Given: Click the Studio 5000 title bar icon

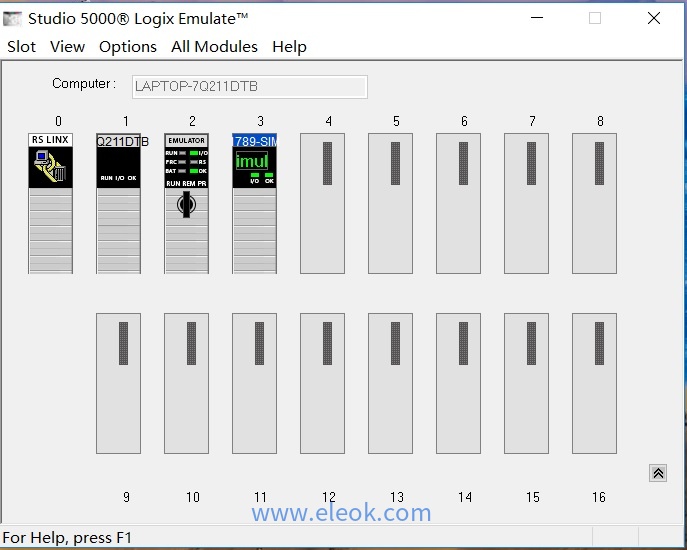Looking at the screenshot, I should [x=13, y=18].
